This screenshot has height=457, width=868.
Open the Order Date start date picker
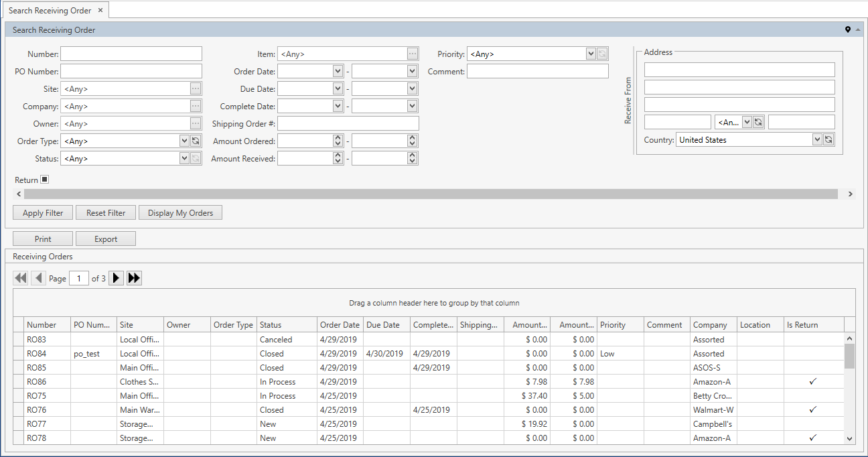[x=338, y=71]
